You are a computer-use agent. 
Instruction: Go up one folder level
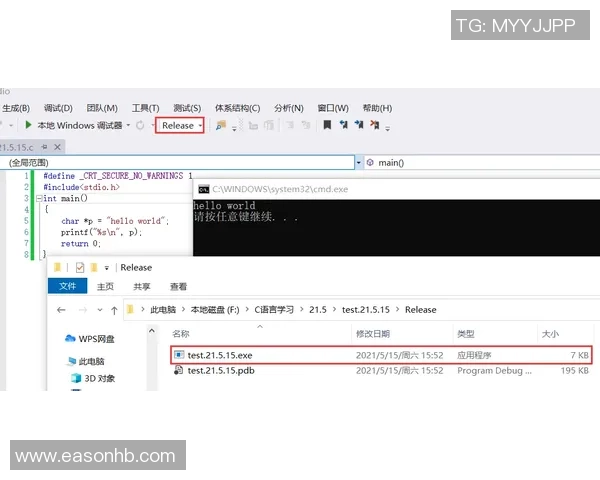pos(114,310)
